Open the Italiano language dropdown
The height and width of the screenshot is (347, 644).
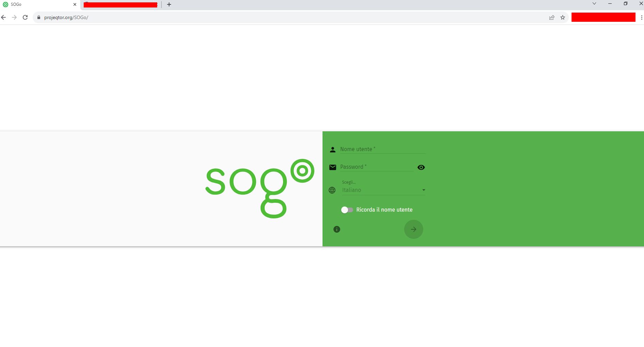pyautogui.click(x=384, y=190)
